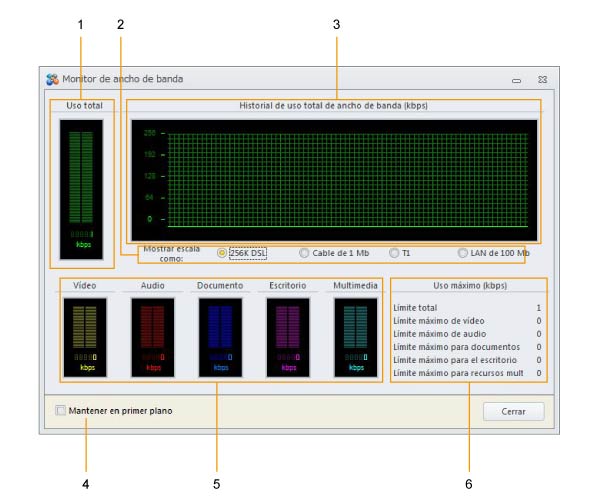Click the blue Documento bandwidth meter

220,337
